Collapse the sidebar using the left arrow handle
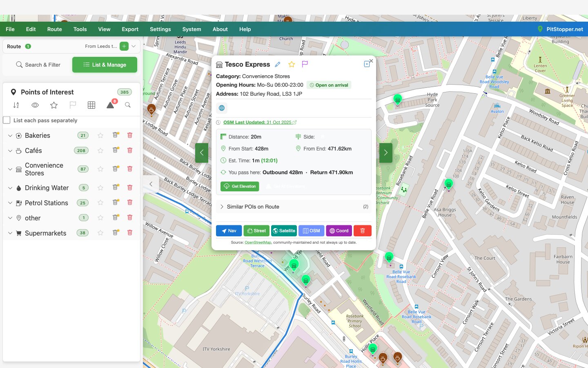Screen dimensions: 588x368 pos(151,184)
